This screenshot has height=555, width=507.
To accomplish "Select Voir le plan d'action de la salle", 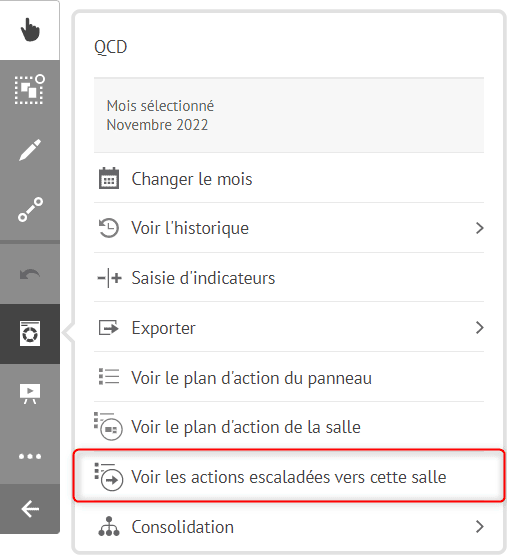I will (x=289, y=427).
